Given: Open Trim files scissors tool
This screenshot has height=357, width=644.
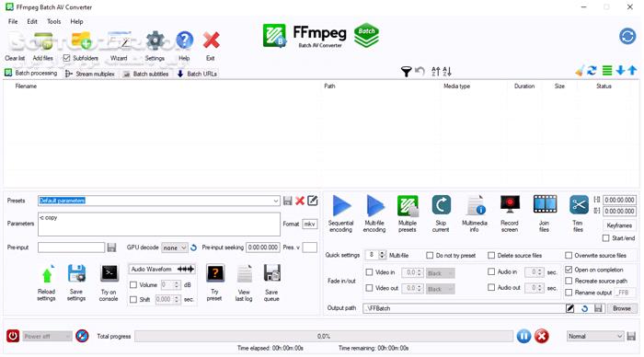Looking at the screenshot, I should 579,204.
